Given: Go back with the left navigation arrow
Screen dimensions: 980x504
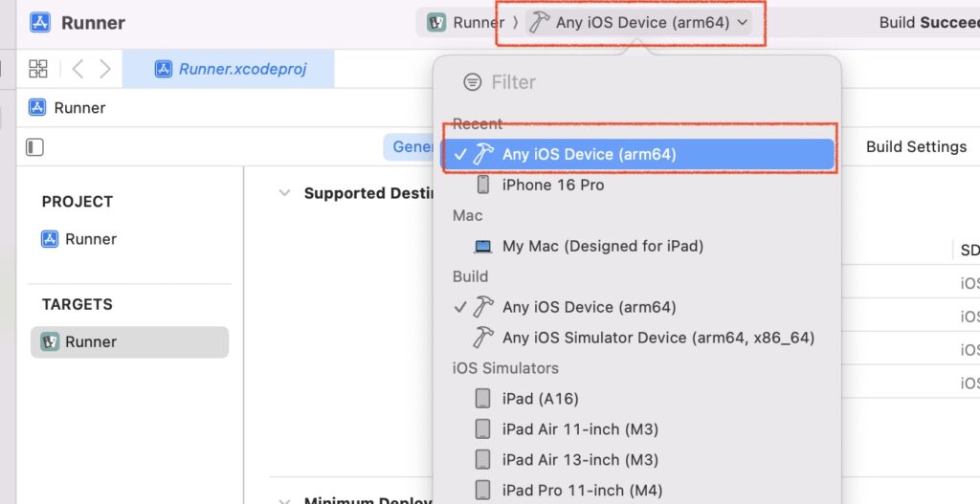Looking at the screenshot, I should [x=78, y=69].
